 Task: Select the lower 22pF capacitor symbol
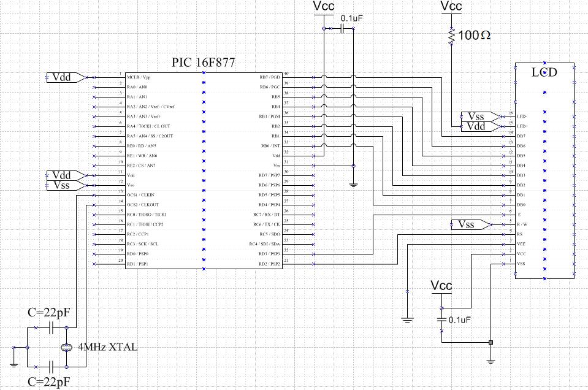point(52,367)
